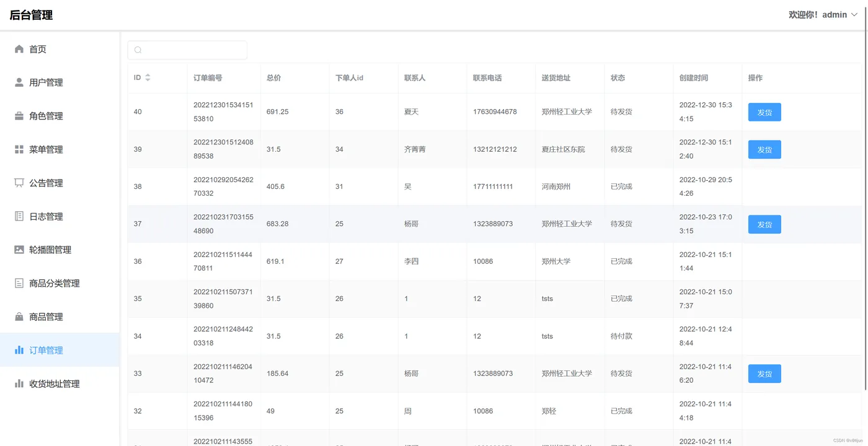The height and width of the screenshot is (446, 868).
Task: Click total price 185.64
Action: tap(277, 374)
